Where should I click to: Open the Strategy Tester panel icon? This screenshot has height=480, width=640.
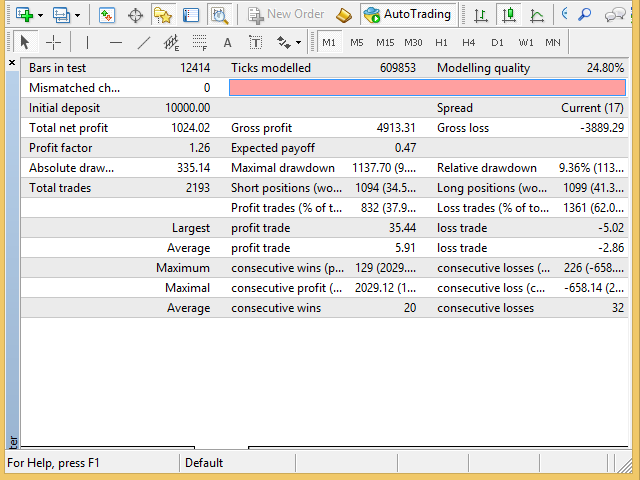coord(218,14)
